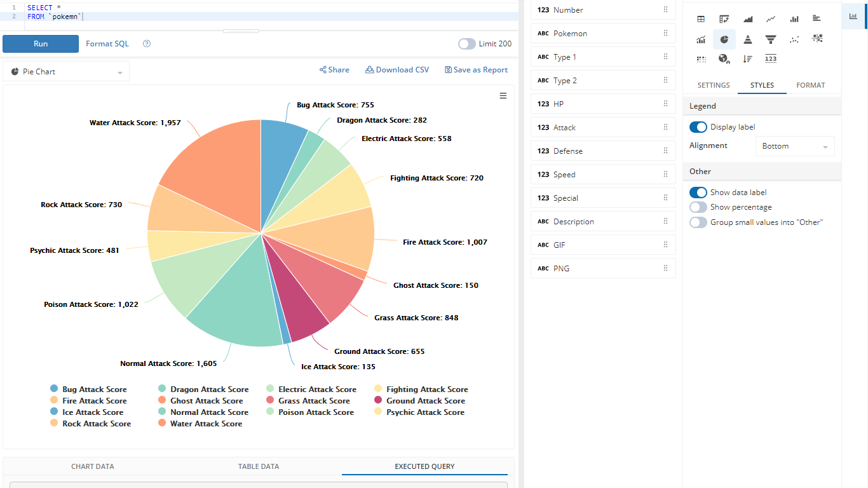Click the Share link
The image size is (868, 488).
pyautogui.click(x=334, y=70)
